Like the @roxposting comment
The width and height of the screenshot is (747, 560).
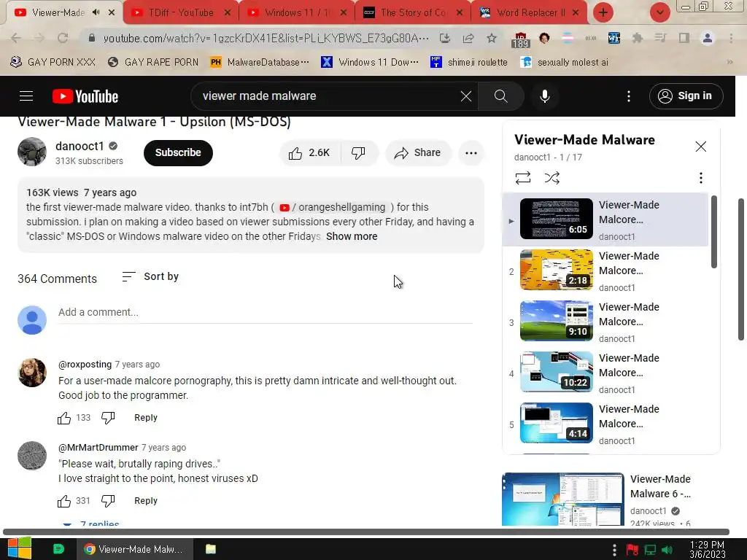click(64, 418)
